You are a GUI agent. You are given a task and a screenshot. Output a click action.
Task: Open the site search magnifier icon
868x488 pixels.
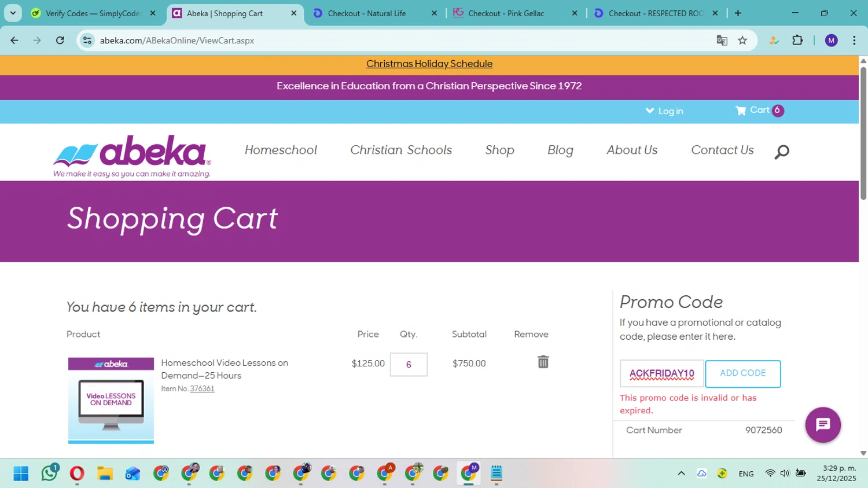click(782, 152)
